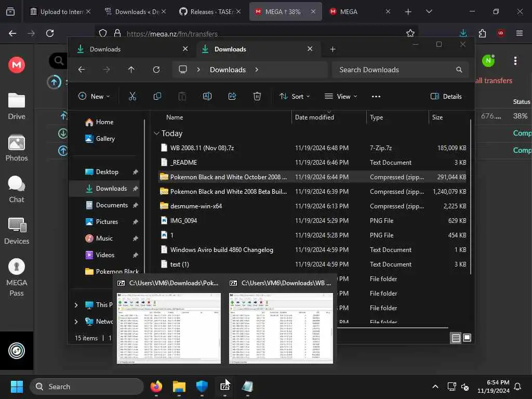Image resolution: width=532 pixels, height=399 pixels.
Task: Open the See more three-dots menu in Explorer
Action: coord(376,96)
